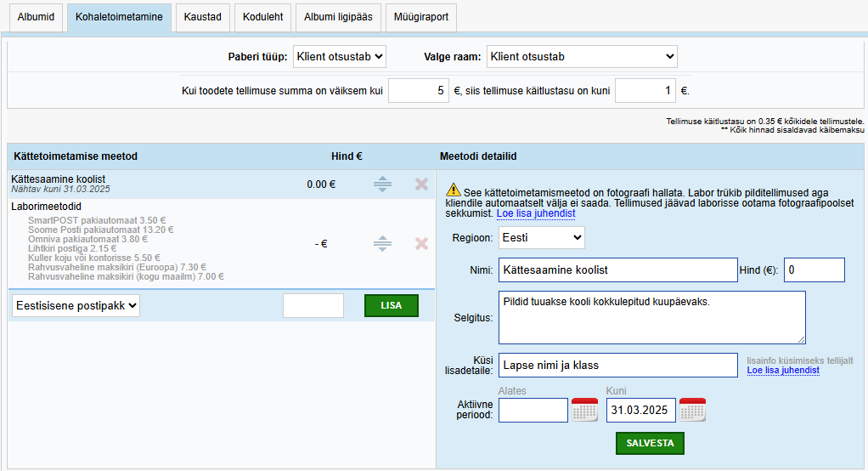Open the Paberi tüüp dropdown

340,57
